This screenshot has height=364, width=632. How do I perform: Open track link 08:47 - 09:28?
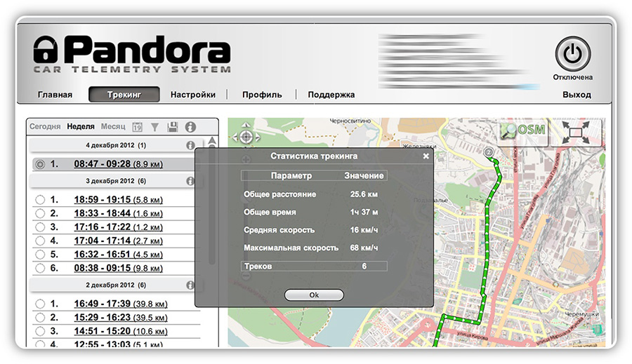click(x=118, y=164)
